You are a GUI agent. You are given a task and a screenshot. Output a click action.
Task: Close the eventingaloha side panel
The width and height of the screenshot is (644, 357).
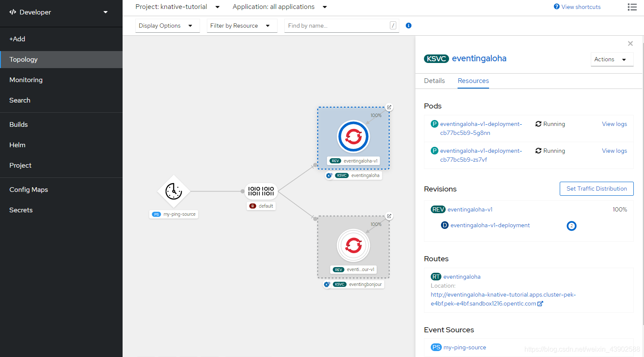[630, 43]
